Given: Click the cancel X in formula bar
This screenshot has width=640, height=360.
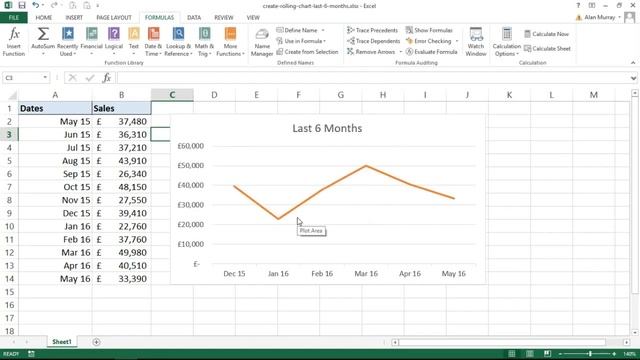Looking at the screenshot, I should click(72, 78).
